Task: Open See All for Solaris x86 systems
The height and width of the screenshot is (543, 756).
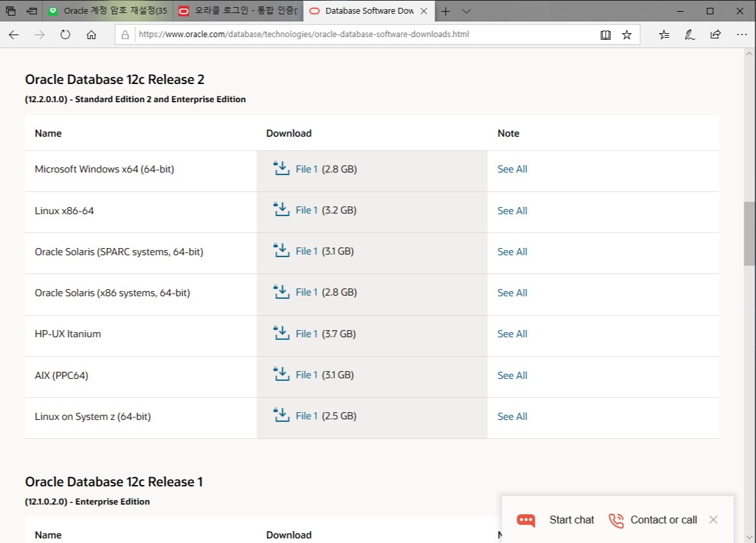Action: click(512, 292)
